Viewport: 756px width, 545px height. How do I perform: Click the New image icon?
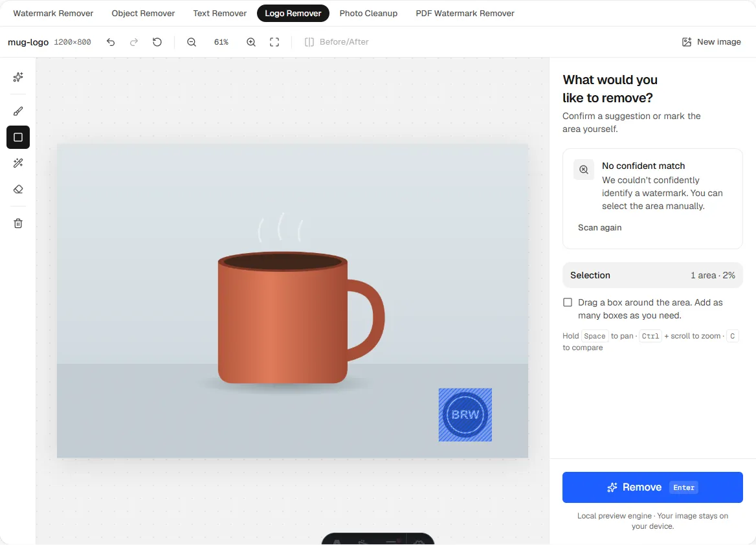tap(687, 42)
